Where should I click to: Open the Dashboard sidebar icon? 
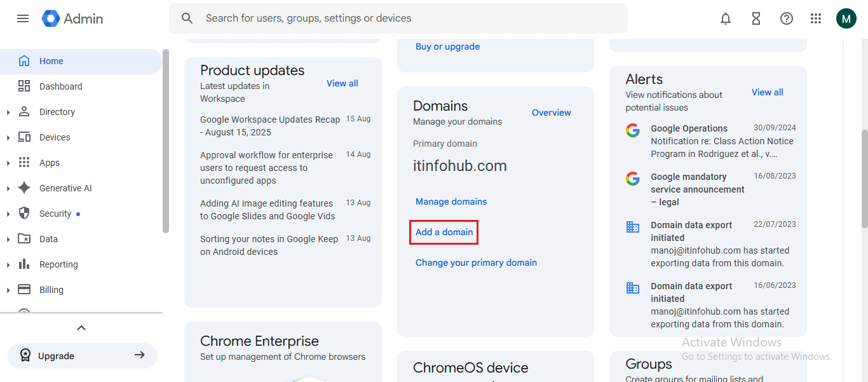(x=24, y=86)
